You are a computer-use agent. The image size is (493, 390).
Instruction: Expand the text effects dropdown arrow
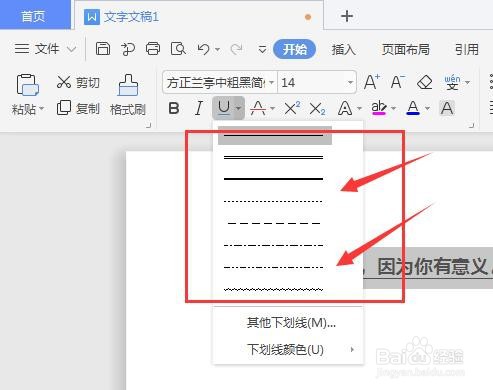(359, 108)
